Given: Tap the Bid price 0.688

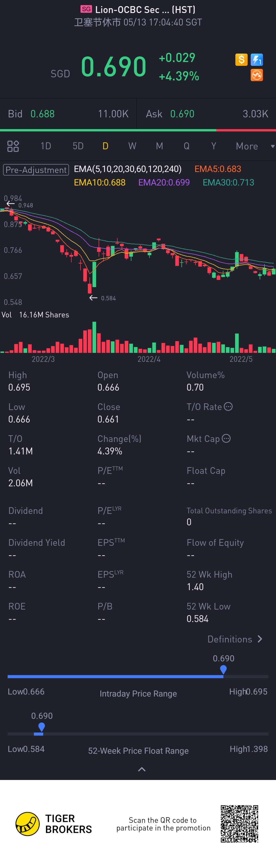Looking at the screenshot, I should click(42, 114).
